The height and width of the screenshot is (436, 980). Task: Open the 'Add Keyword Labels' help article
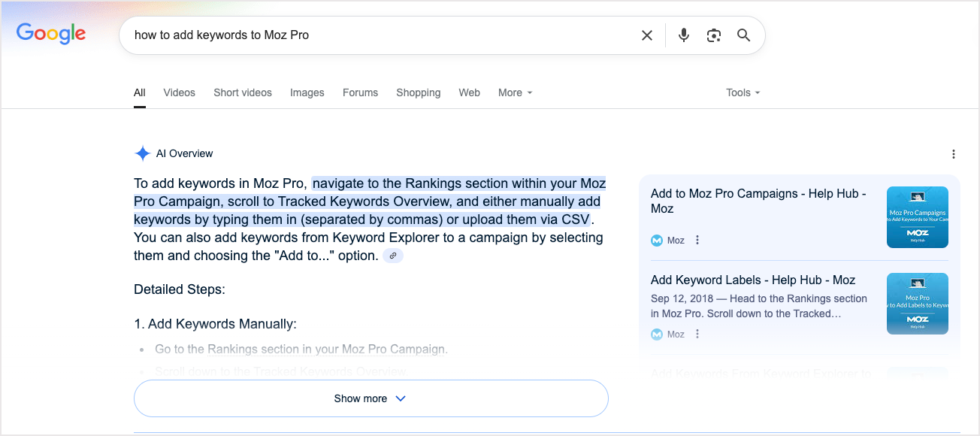tap(752, 280)
